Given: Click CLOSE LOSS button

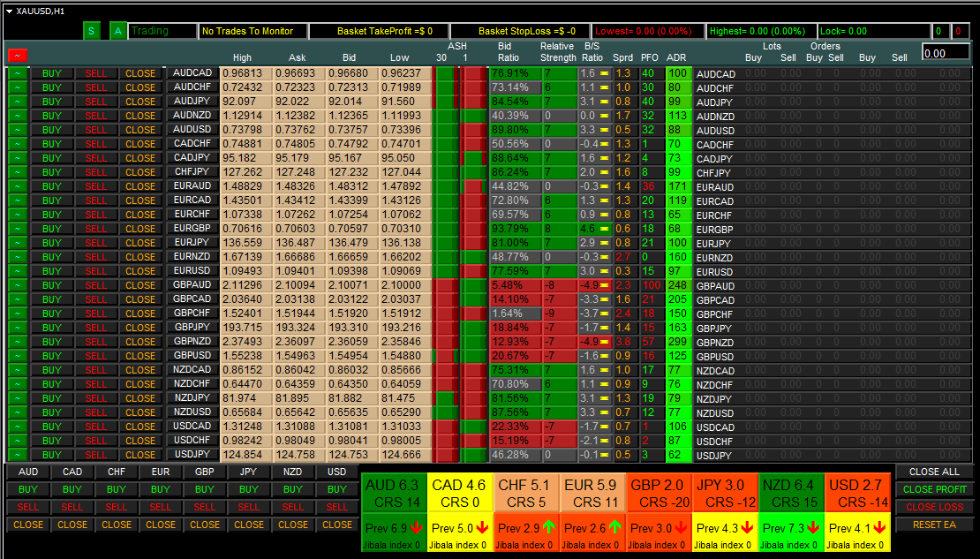Looking at the screenshot, I should click(934, 507).
